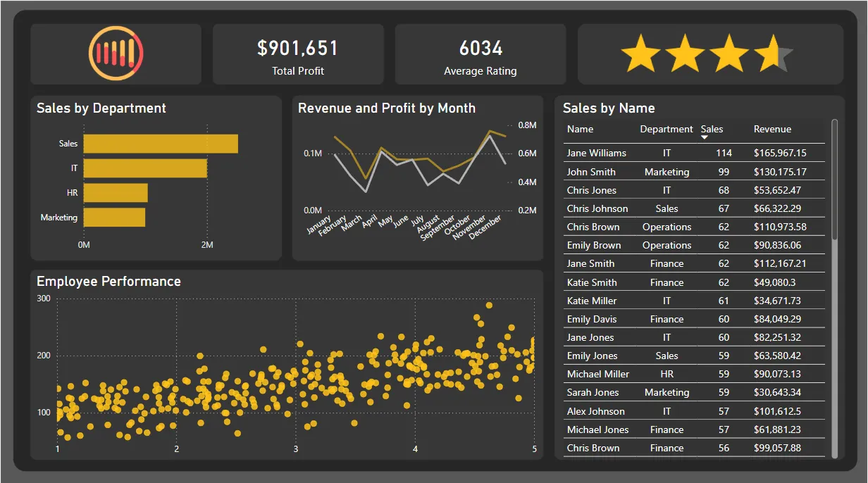This screenshot has width=868, height=483.
Task: Select the Jane Smith name cell
Action: (591, 263)
